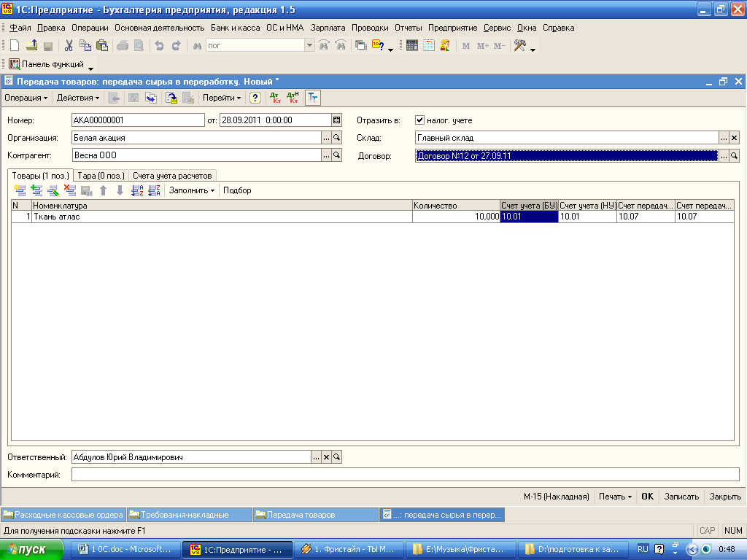Show Дт/Кт accounting entries result icon
747x560 pixels.
275,98
